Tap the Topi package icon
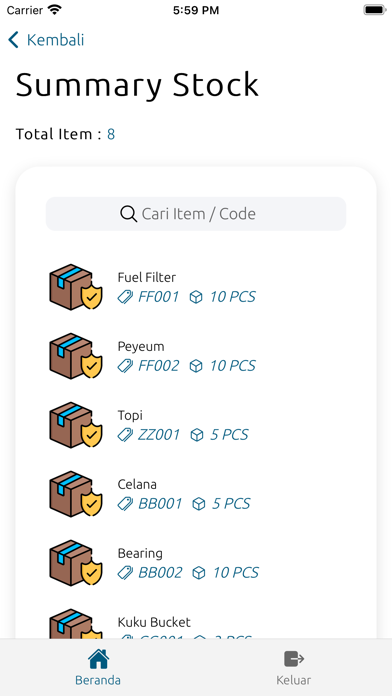 tap(75, 424)
